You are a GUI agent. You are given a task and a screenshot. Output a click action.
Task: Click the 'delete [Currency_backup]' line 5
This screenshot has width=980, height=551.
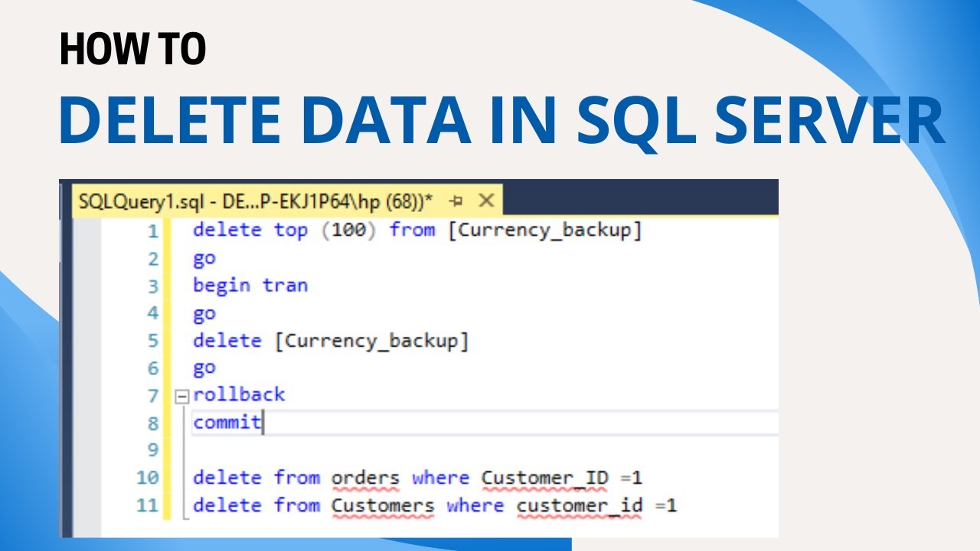pyautogui.click(x=331, y=341)
